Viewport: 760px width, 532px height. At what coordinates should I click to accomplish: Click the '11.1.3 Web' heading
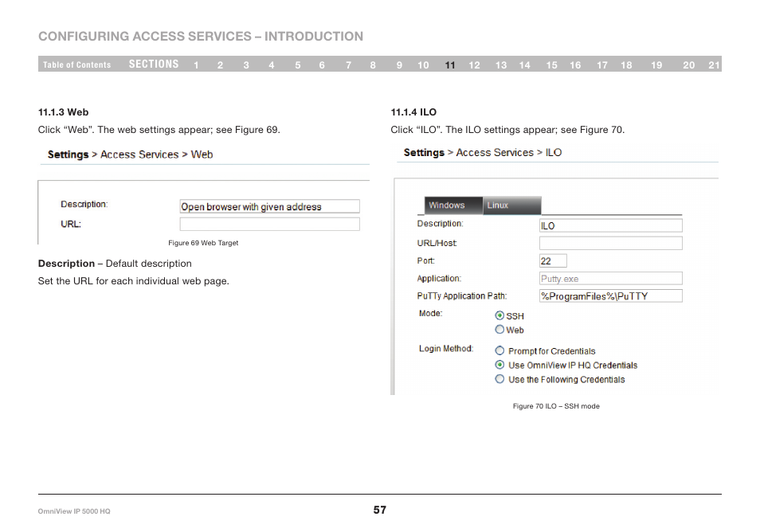[x=64, y=112]
